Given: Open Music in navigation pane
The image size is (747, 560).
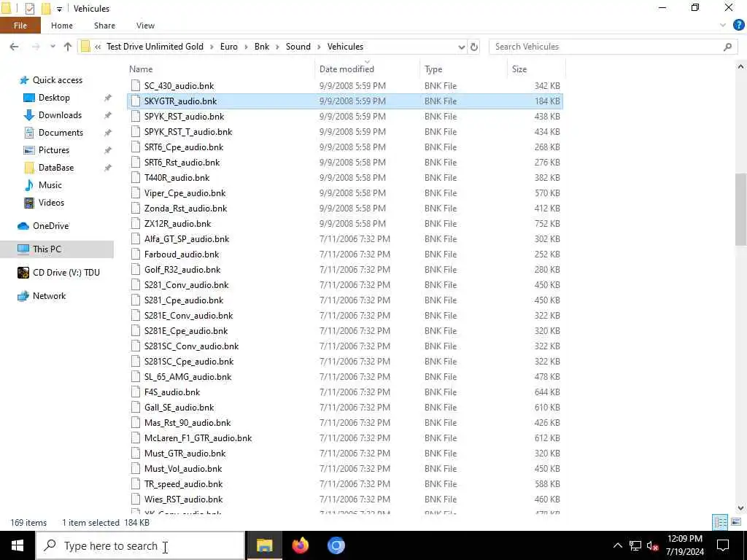Looking at the screenshot, I should click(x=50, y=185).
